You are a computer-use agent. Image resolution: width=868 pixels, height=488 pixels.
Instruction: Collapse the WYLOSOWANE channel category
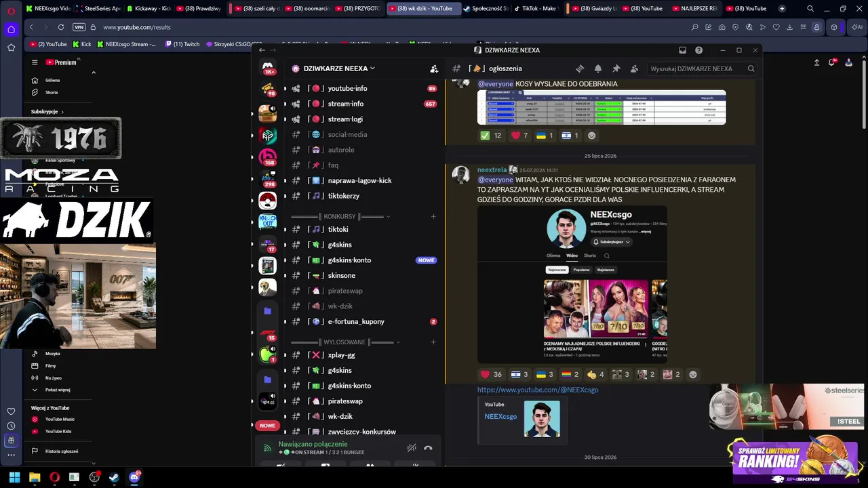344,342
